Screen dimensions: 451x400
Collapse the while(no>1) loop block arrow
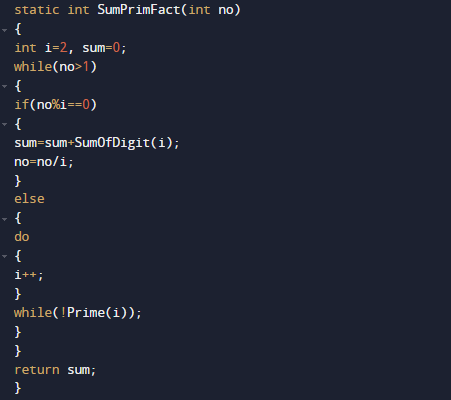pyautogui.click(x=5, y=86)
